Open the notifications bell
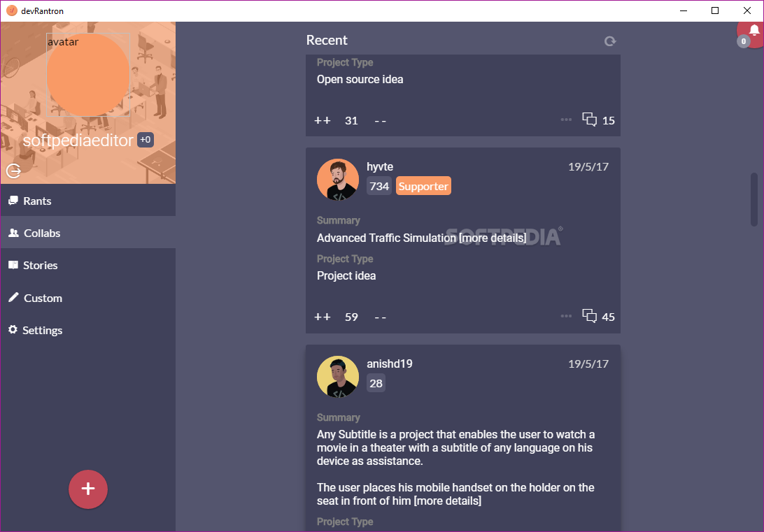Image resolution: width=764 pixels, height=532 pixels. pyautogui.click(x=754, y=32)
